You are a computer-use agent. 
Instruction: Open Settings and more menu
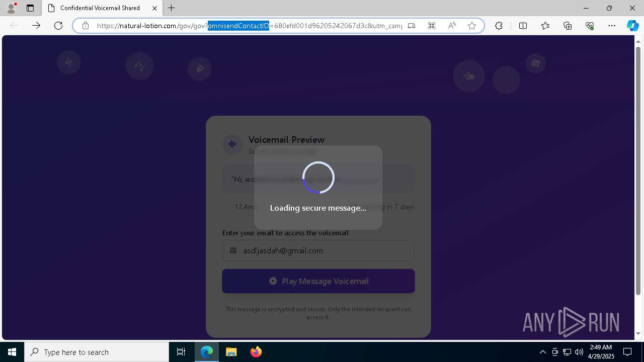612,26
